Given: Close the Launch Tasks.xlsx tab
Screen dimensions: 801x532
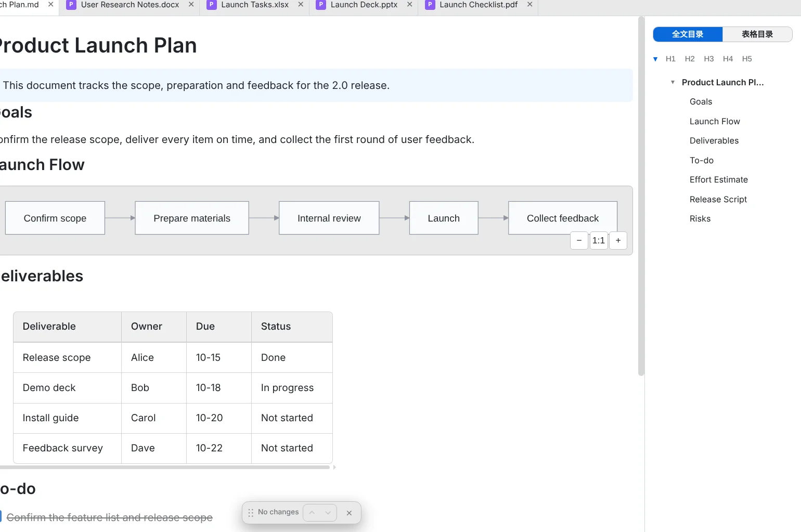Looking at the screenshot, I should 301,5.
